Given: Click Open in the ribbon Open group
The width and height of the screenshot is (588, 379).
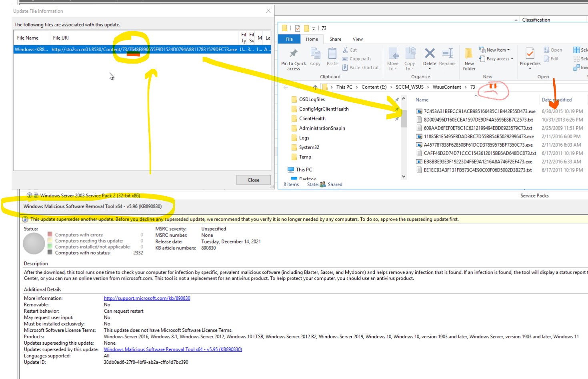Looking at the screenshot, I should 553,50.
